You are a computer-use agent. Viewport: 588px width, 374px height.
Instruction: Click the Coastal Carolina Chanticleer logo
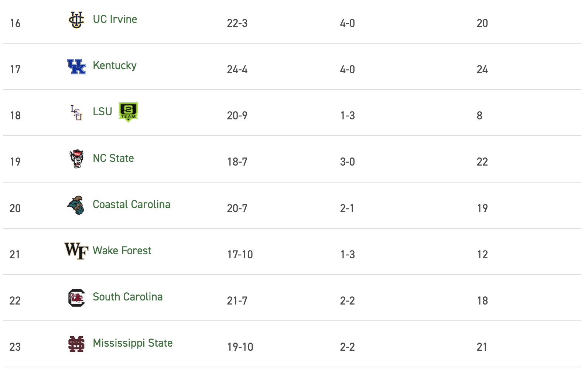[x=76, y=205]
